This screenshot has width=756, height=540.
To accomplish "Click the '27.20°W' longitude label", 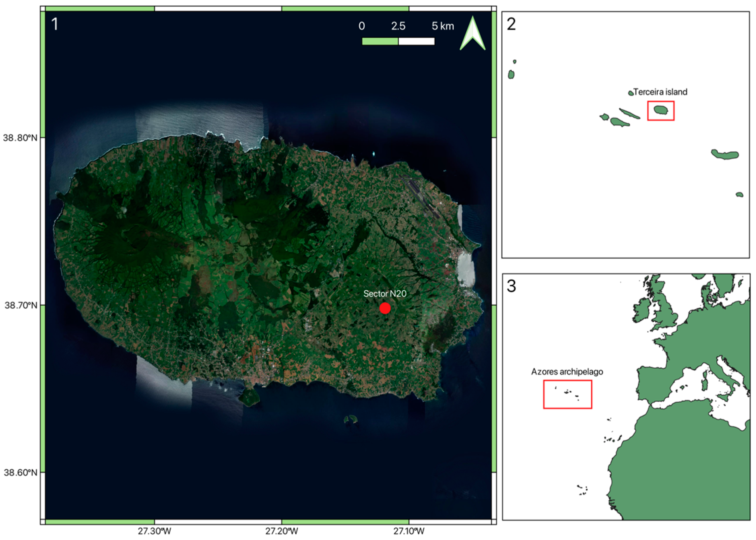I will [282, 531].
